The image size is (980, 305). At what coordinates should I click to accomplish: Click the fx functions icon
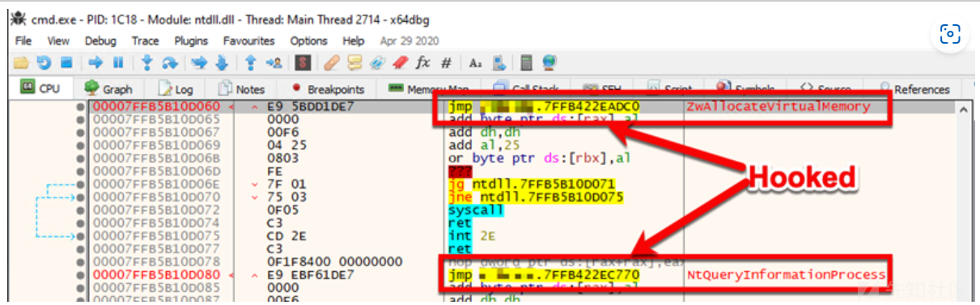point(422,62)
